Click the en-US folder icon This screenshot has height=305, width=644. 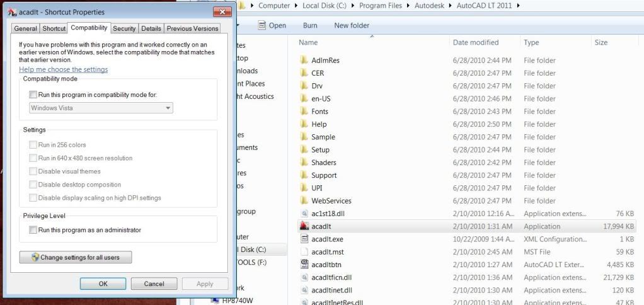[304, 98]
